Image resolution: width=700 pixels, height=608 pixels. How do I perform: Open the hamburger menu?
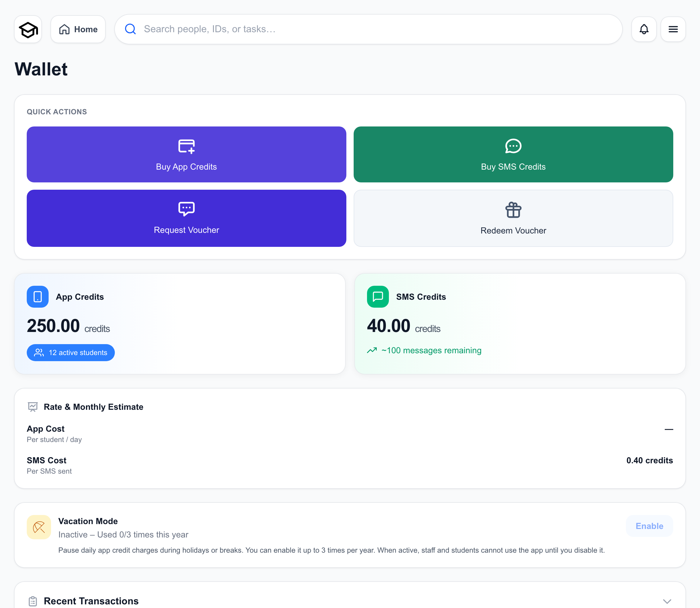click(x=673, y=29)
